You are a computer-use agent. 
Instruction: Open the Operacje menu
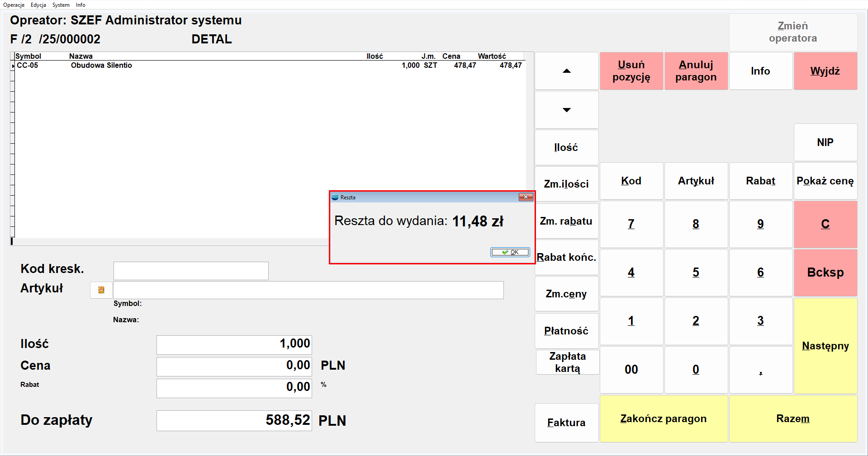[x=14, y=5]
